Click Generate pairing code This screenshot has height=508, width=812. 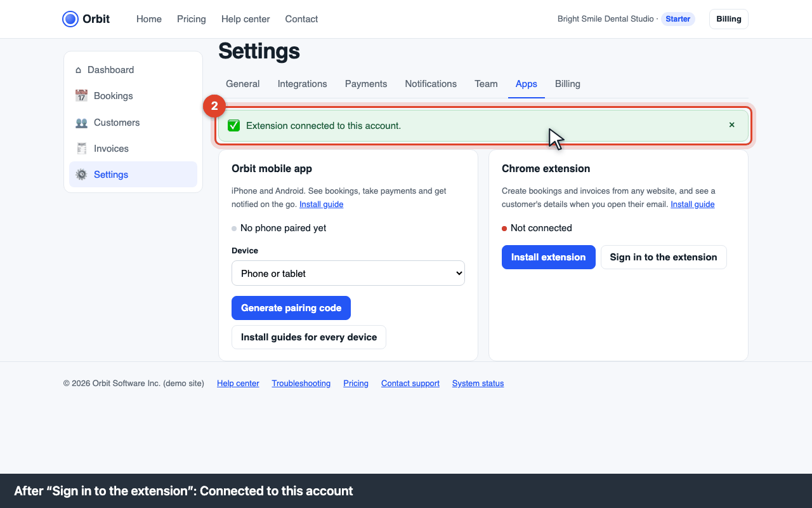291,308
